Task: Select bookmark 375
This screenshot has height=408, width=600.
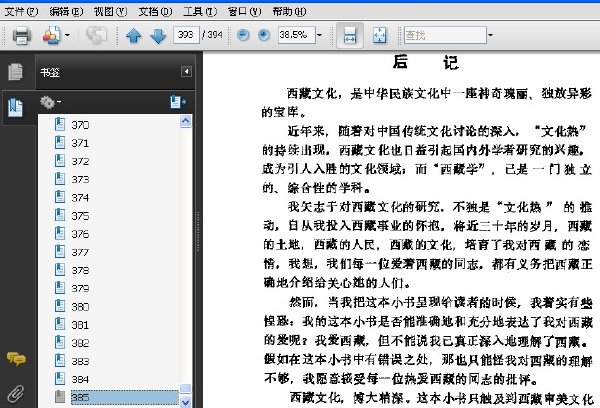Action: [x=80, y=216]
